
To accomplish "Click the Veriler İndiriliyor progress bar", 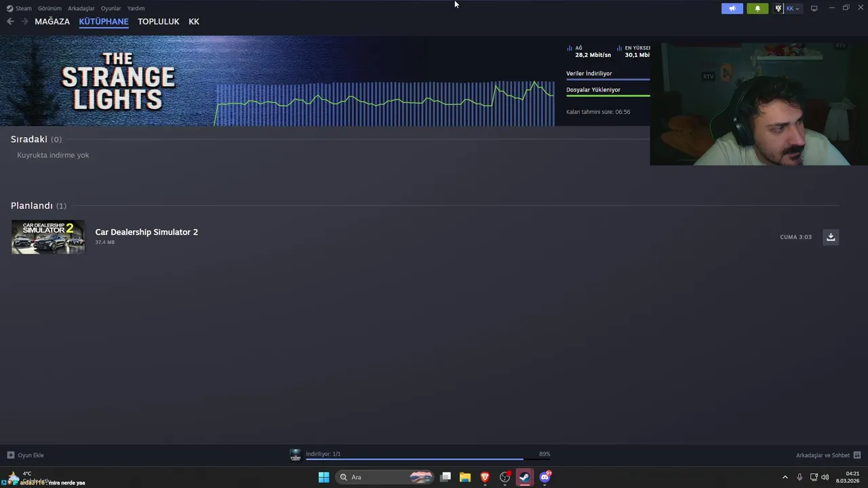I will [608, 79].
